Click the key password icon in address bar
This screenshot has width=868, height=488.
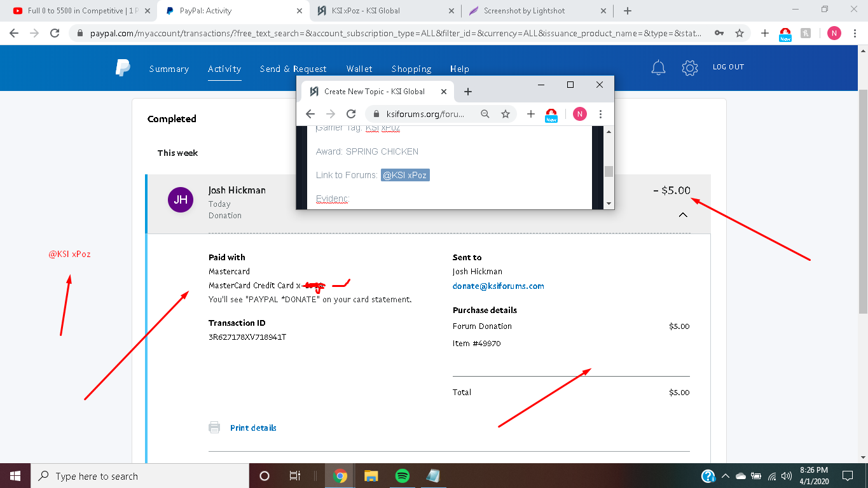[719, 33]
